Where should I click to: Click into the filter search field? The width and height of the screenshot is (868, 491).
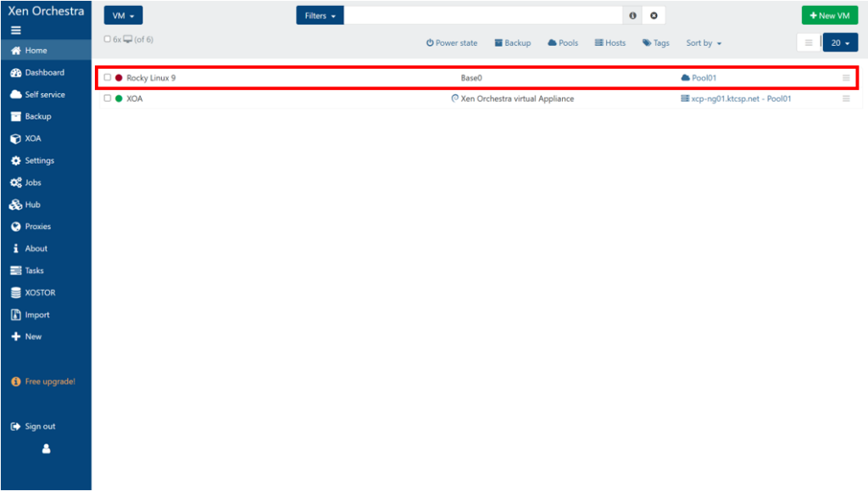(483, 16)
